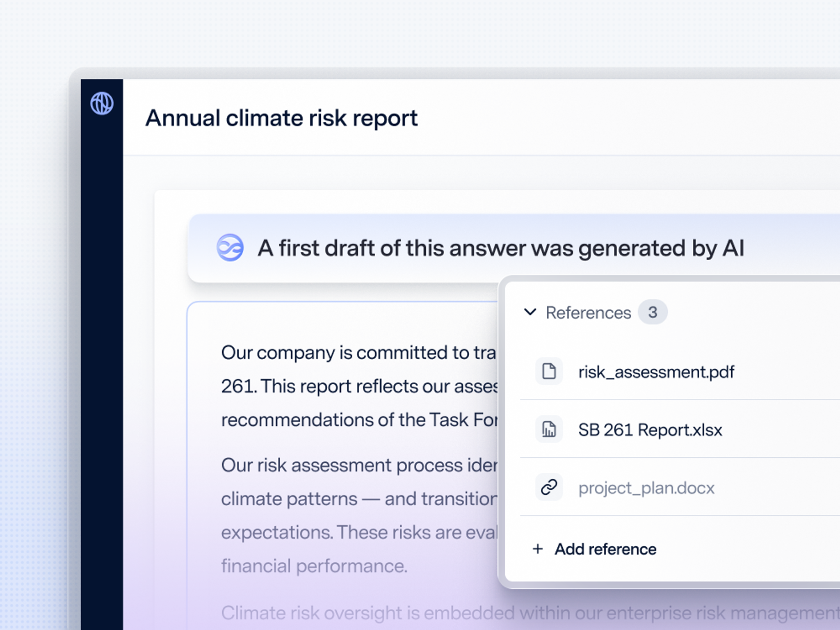Open the risk_assessment.pdf reference
Viewport: 840px width, 630px height.
656,372
